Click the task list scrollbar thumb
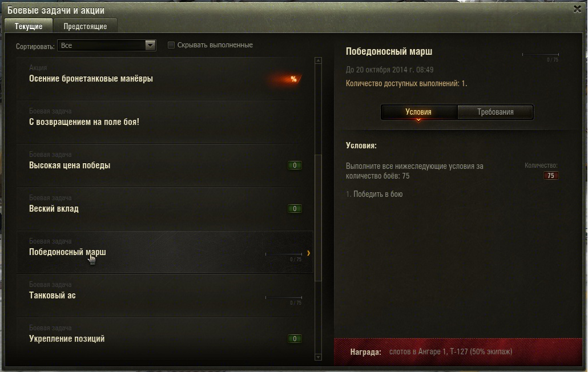Screen dimensions: 588x372 click(x=319, y=218)
